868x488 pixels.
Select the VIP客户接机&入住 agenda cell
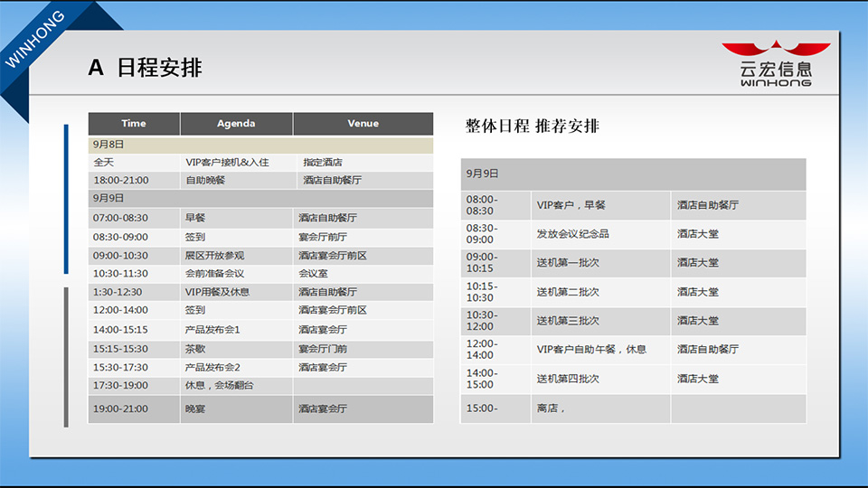coord(227,163)
